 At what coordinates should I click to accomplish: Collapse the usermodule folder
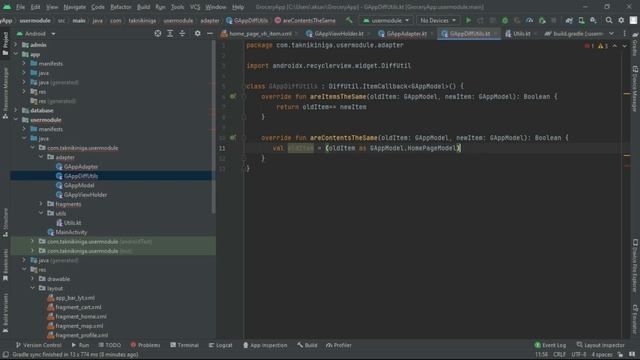pyautogui.click(x=16, y=120)
